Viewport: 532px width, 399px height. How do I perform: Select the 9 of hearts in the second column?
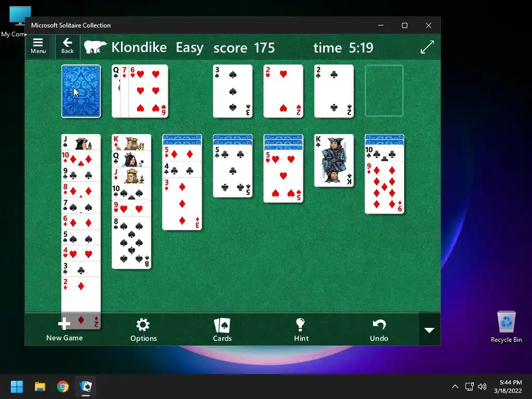click(x=131, y=208)
